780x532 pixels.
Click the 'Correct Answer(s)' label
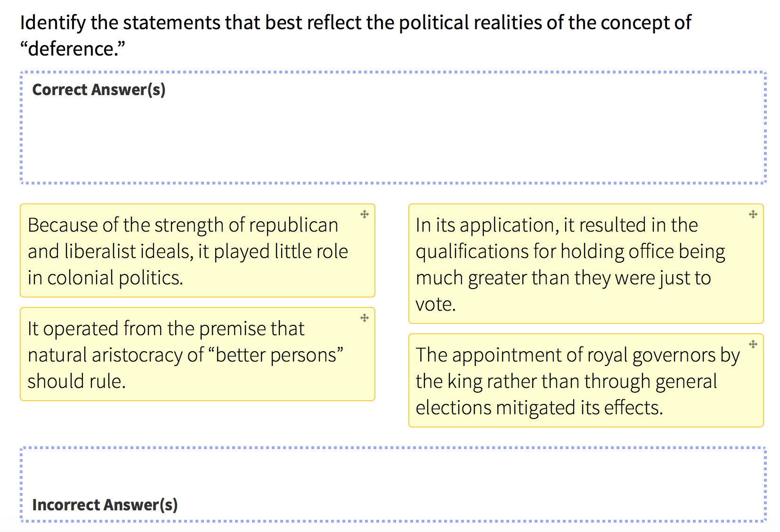(x=99, y=89)
